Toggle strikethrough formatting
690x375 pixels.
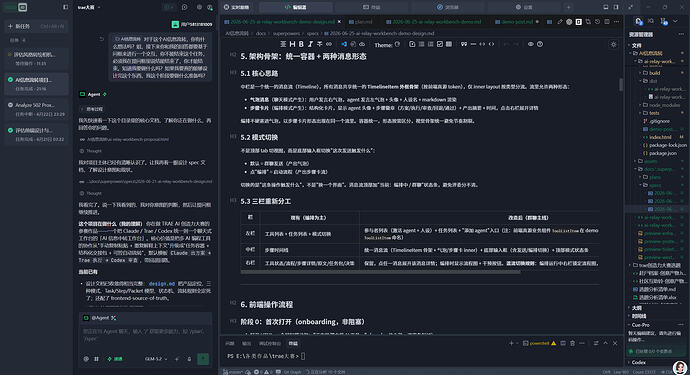[319, 44]
